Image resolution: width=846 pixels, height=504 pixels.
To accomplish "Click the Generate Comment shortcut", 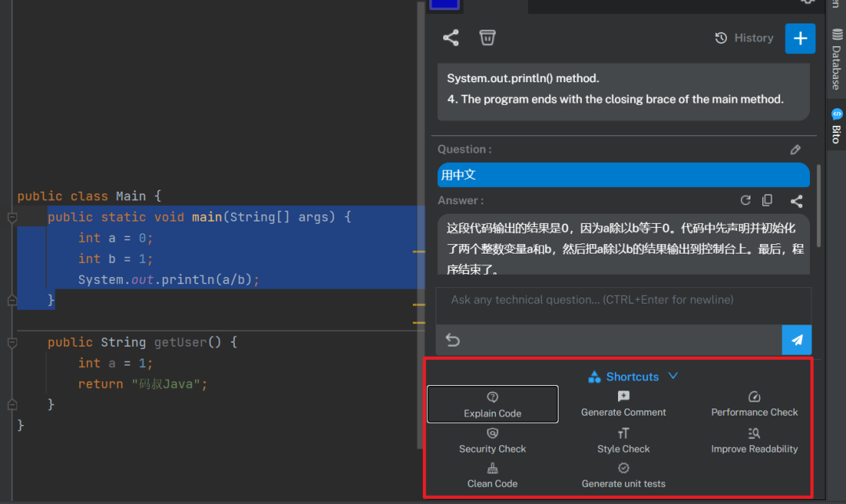I will point(624,405).
